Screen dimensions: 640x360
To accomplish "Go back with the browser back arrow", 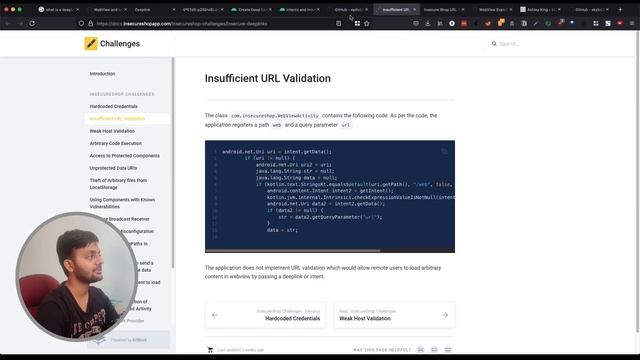I will (x=8, y=24).
